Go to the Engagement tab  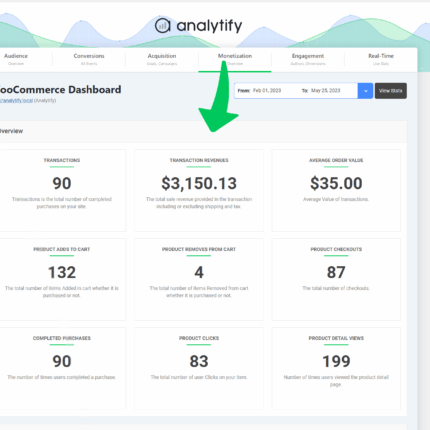coord(308,59)
